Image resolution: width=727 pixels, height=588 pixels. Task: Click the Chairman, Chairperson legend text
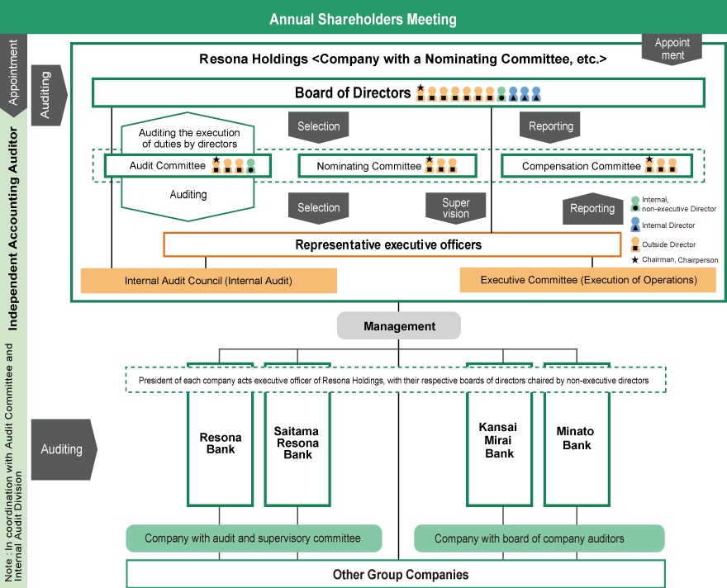(680, 259)
